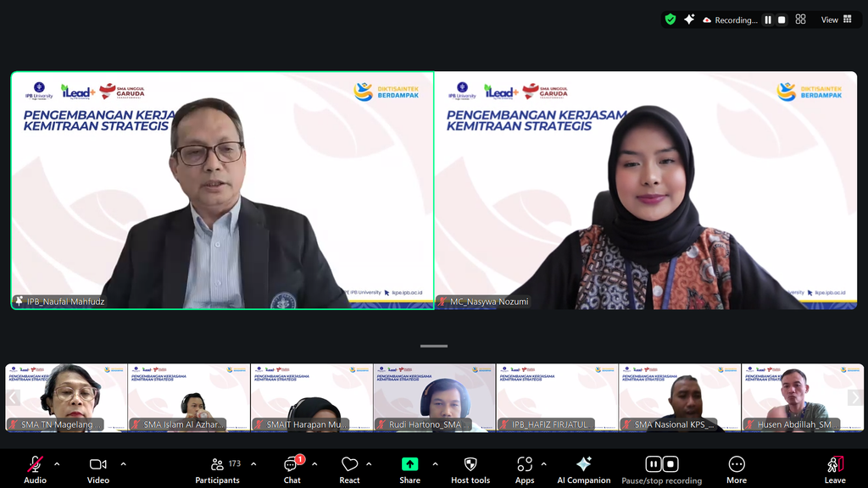This screenshot has height=488, width=868.
Task: Expand the arrow next to Participants
Action: click(x=253, y=464)
